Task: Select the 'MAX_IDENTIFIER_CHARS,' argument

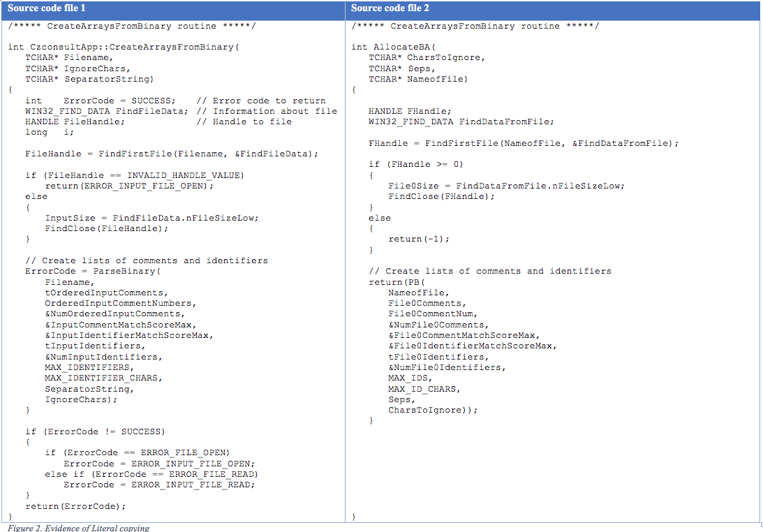Action: (x=103, y=378)
